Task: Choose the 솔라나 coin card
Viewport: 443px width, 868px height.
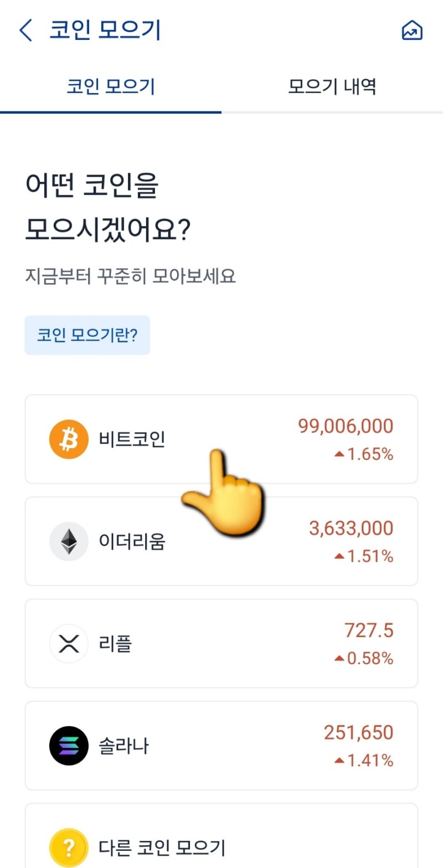Action: 221,746
